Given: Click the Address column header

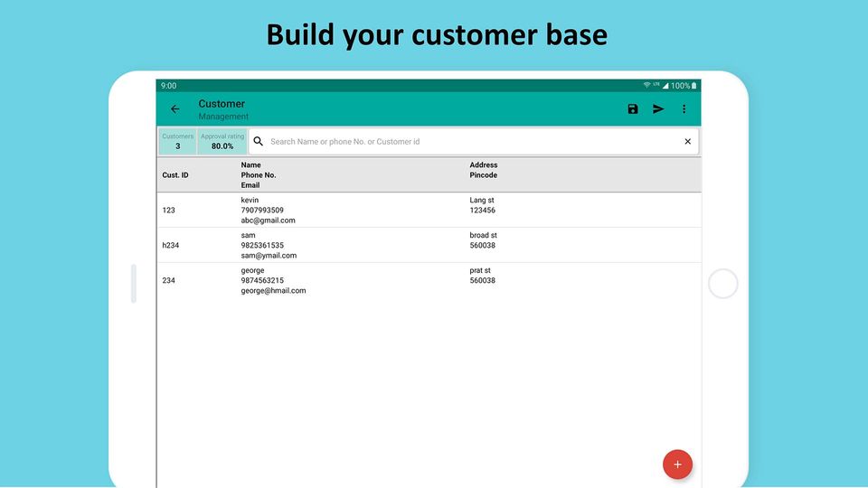Looking at the screenshot, I should [x=483, y=164].
